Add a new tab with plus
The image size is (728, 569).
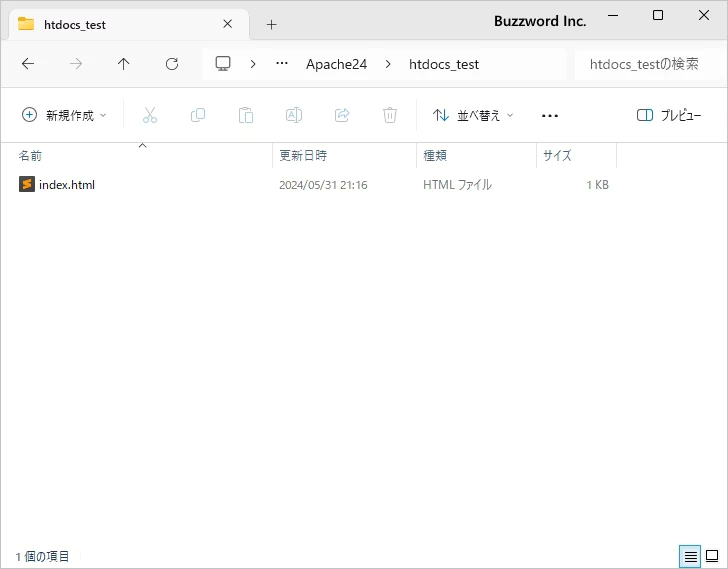pos(272,24)
